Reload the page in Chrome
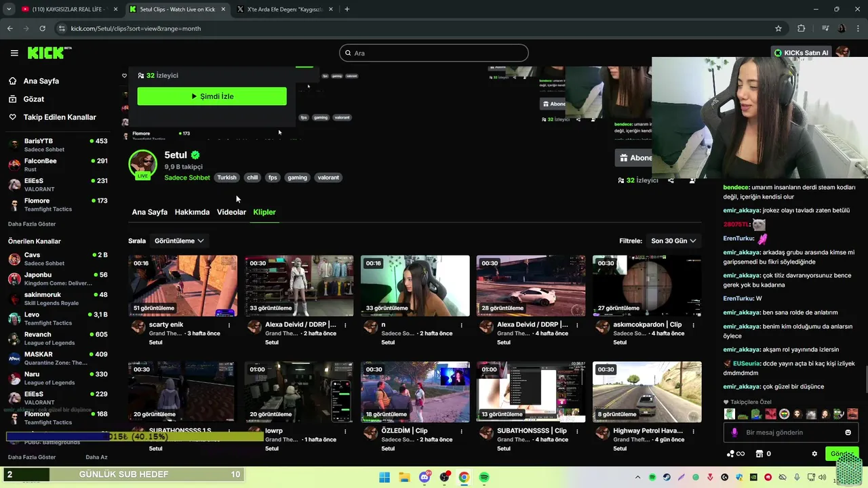 click(x=42, y=28)
